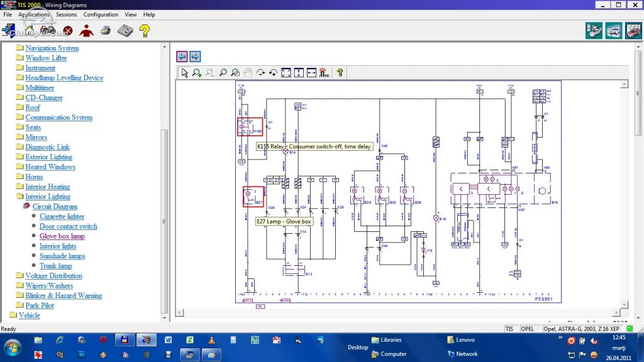Image resolution: width=644 pixels, height=362 pixels.
Task: Open the Glove box lamp link
Action: 62,236
